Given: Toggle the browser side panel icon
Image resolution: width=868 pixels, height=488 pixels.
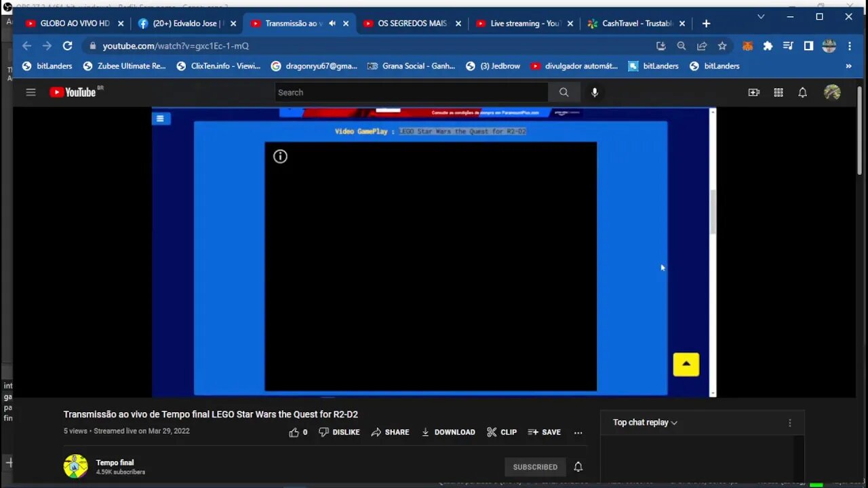Looking at the screenshot, I should pos(808,45).
